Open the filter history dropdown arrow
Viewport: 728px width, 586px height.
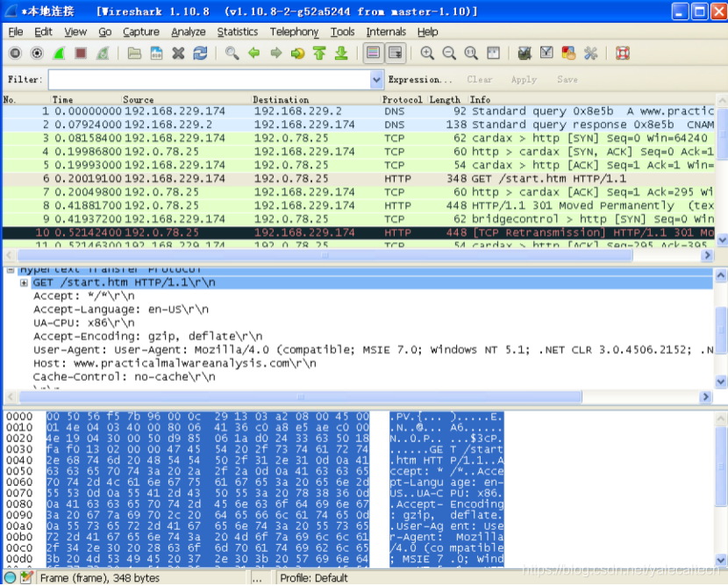tap(377, 80)
